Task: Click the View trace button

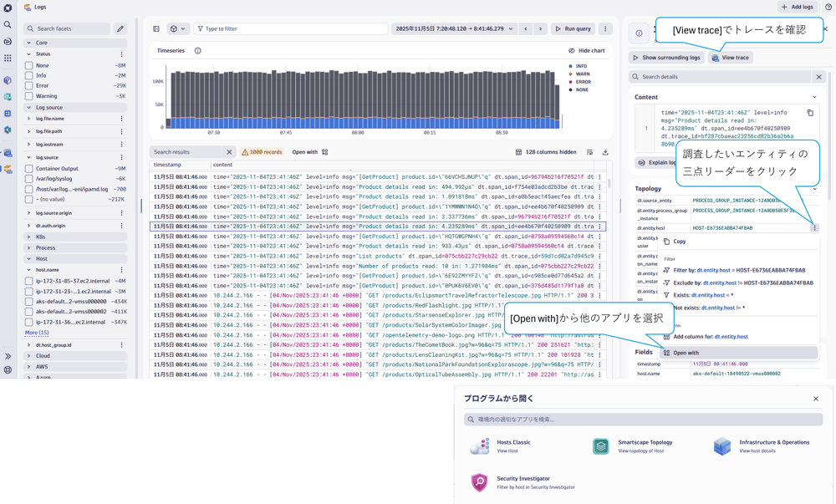Action: click(x=731, y=58)
